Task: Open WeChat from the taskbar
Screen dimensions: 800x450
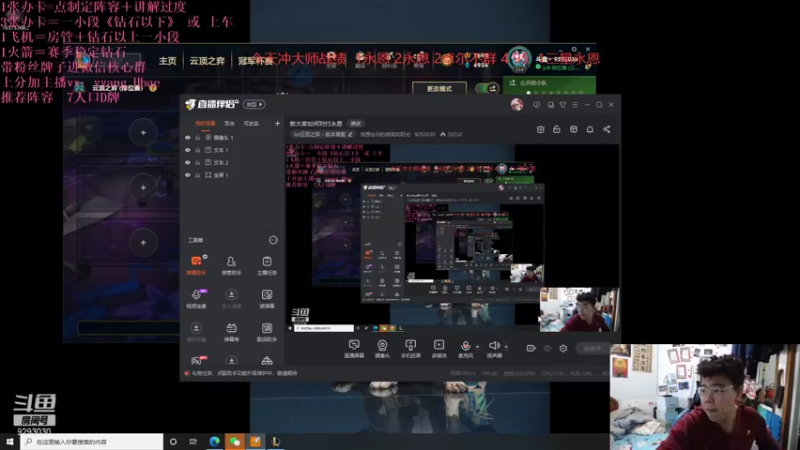Action: pyautogui.click(x=235, y=441)
